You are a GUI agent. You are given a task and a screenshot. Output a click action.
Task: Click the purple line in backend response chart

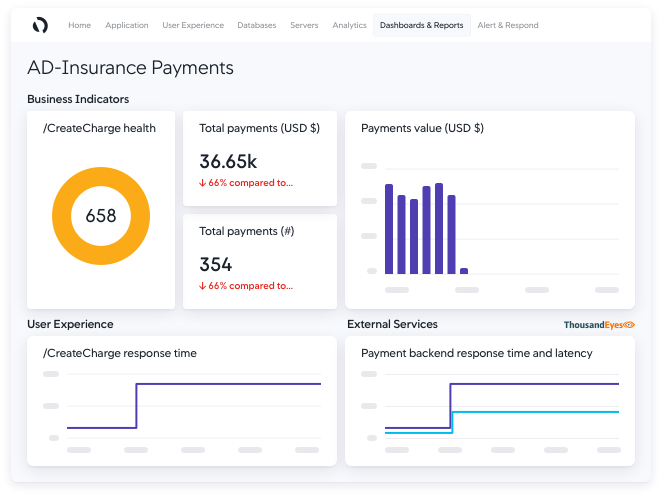(536, 384)
